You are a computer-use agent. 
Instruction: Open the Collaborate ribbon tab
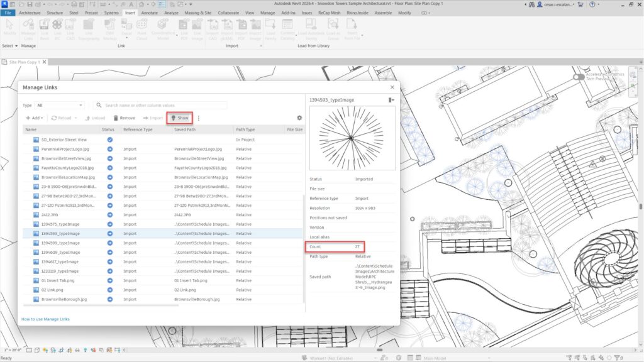[228, 13]
